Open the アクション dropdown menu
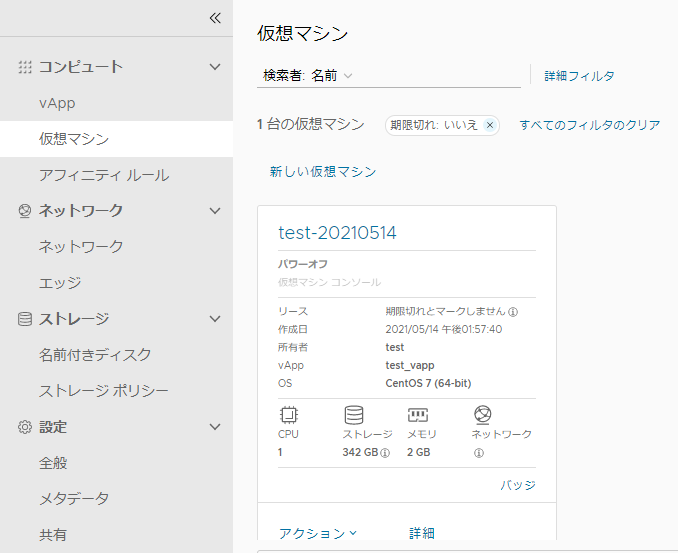Screen dimensions: 678x553 click(318, 534)
